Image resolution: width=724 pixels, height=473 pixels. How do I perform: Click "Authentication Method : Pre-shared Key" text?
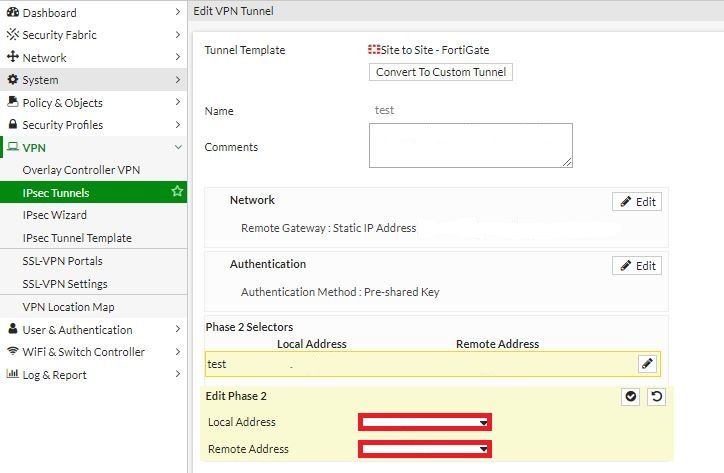tap(340, 292)
